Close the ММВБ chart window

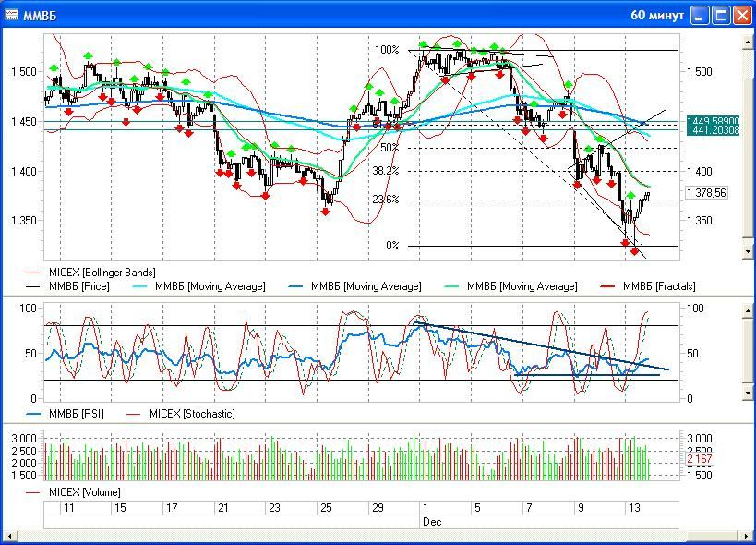point(742,16)
